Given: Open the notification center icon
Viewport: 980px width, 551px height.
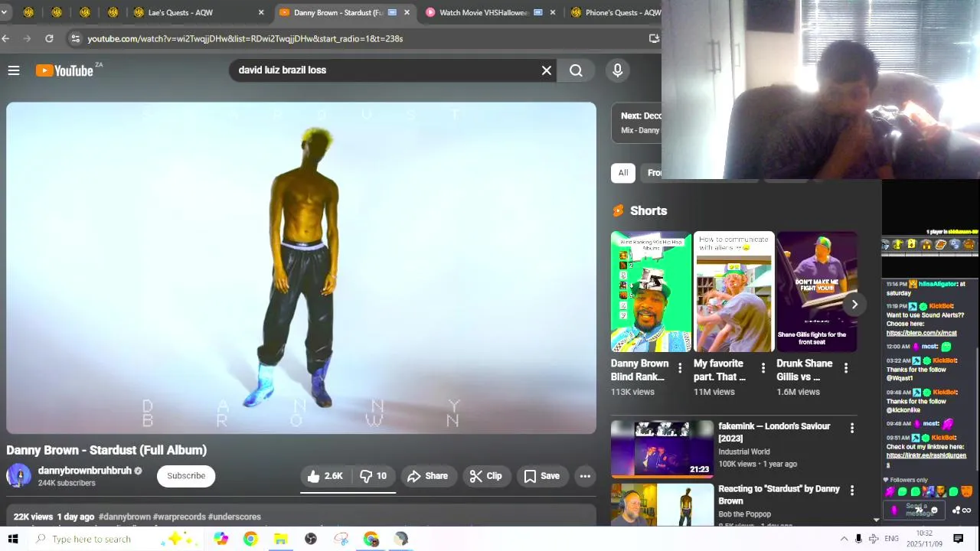Looking at the screenshot, I should pos(958,539).
